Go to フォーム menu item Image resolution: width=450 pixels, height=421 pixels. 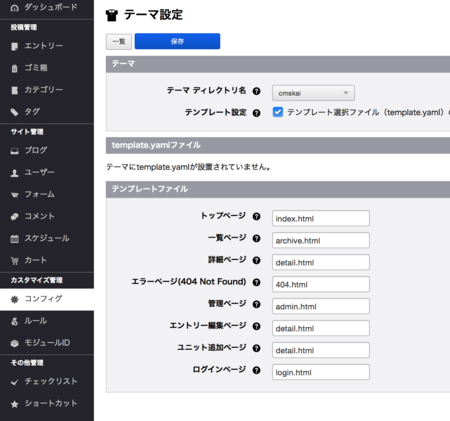[x=47, y=195]
